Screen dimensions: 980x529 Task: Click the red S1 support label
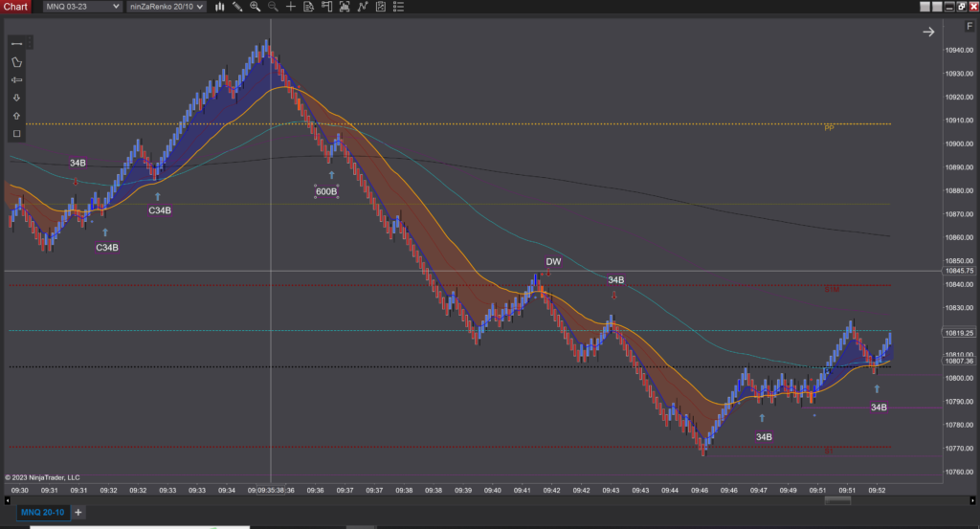(828, 451)
